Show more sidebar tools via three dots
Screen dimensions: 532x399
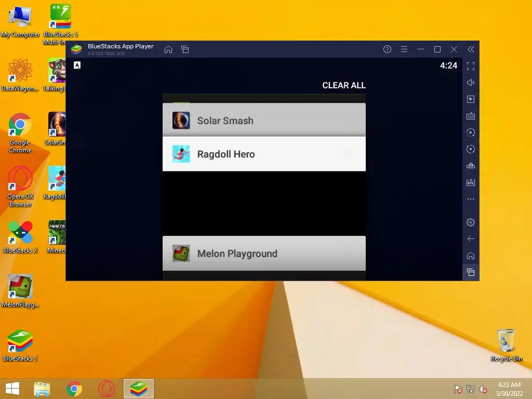[x=471, y=199]
